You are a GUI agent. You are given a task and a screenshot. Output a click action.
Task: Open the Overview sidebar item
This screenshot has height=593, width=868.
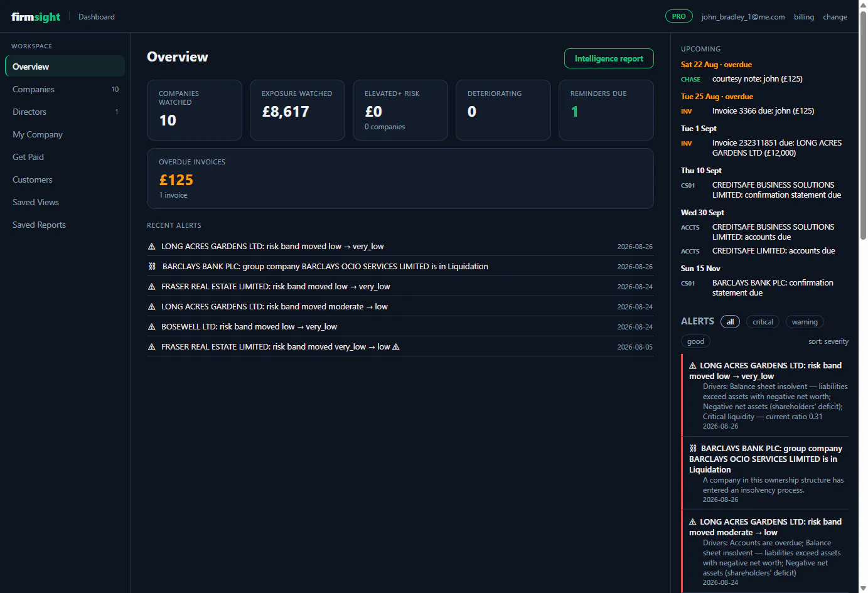coord(65,67)
